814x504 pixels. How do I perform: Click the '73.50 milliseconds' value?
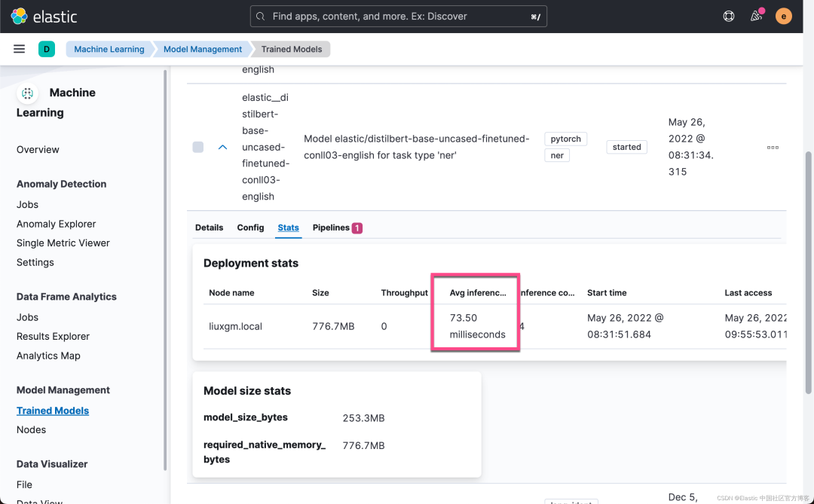[478, 326]
